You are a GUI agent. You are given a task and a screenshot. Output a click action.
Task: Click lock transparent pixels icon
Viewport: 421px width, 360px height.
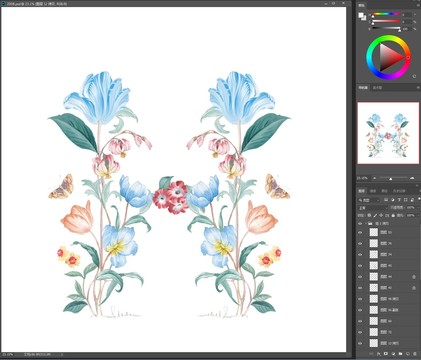click(x=369, y=215)
